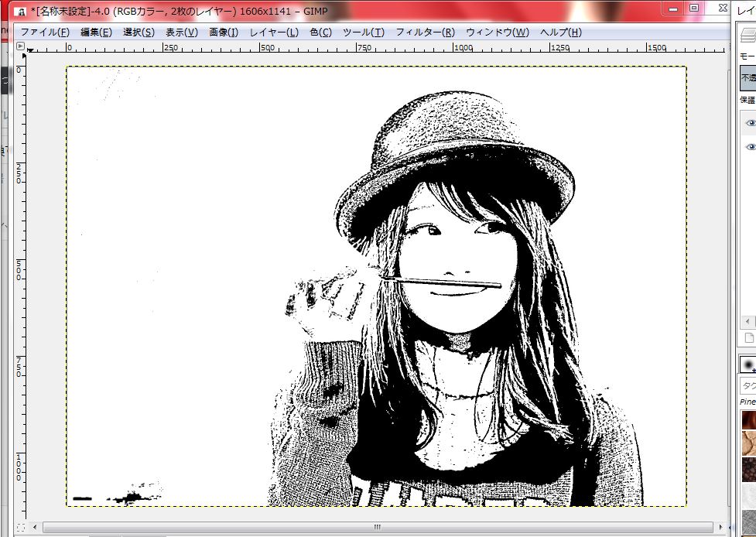756x537 pixels.
Task: Click the navigate image icon at bottom-right
Action: tap(730, 528)
